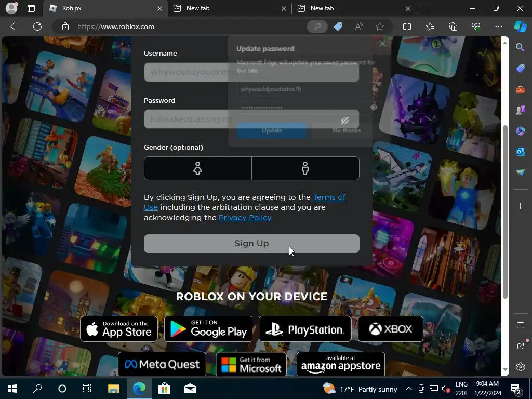Open the sidebar Search tool
The width and height of the screenshot is (532, 399).
point(520,47)
